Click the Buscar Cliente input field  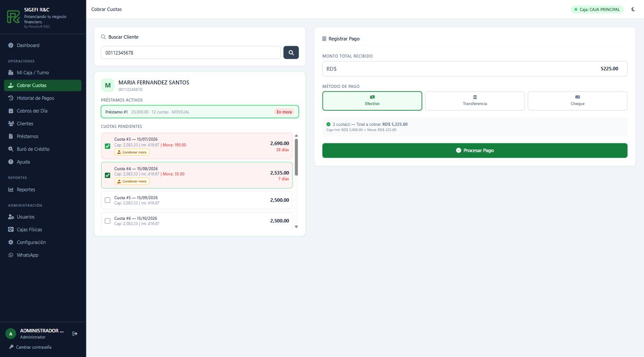[190, 52]
